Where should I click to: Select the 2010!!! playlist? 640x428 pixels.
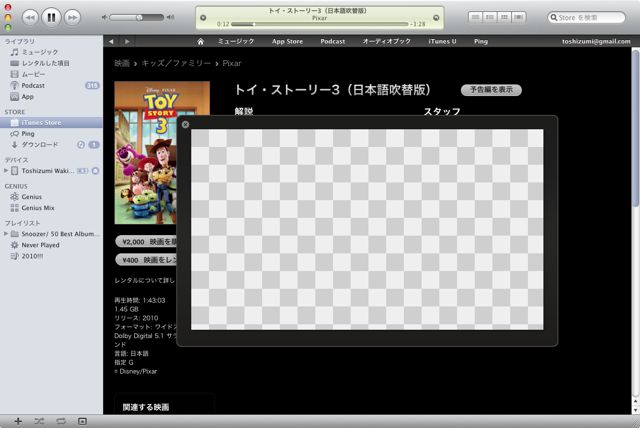51,256
